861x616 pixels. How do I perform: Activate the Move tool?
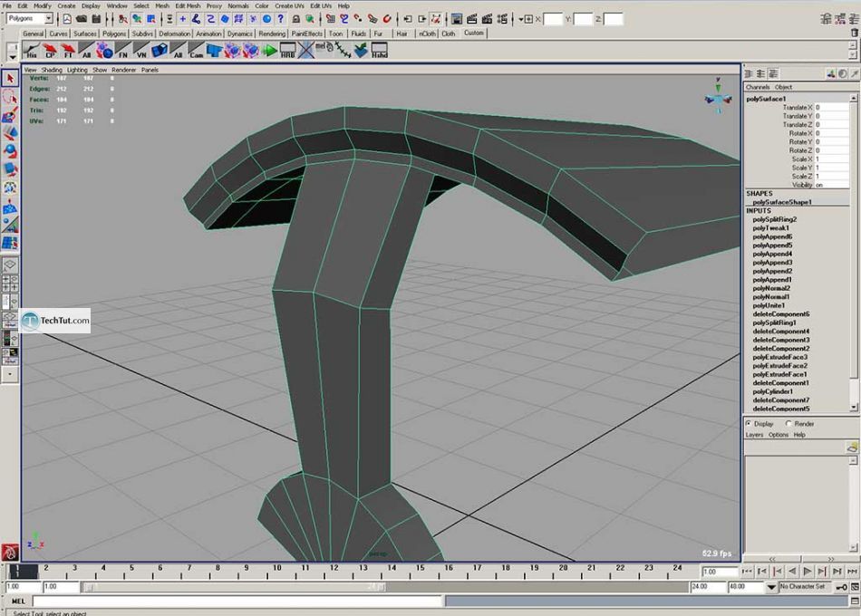(x=10, y=133)
